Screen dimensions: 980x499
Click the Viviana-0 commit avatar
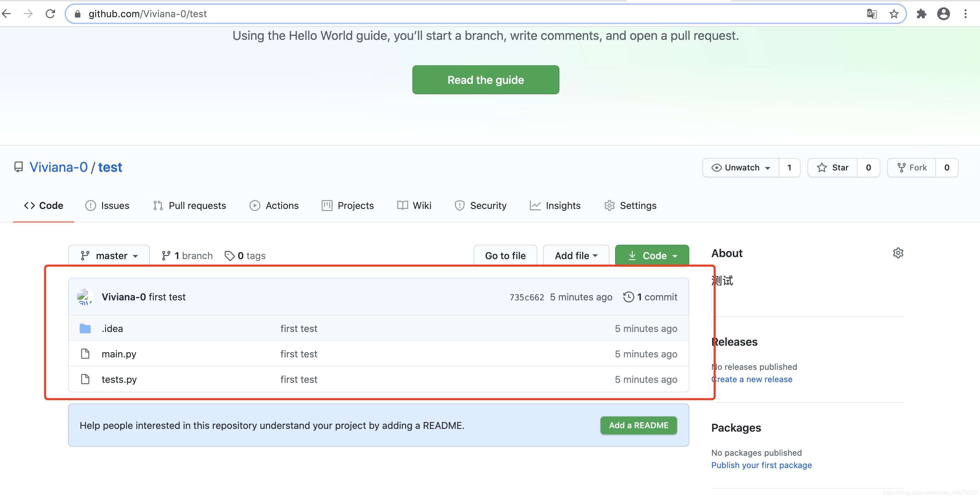(85, 297)
